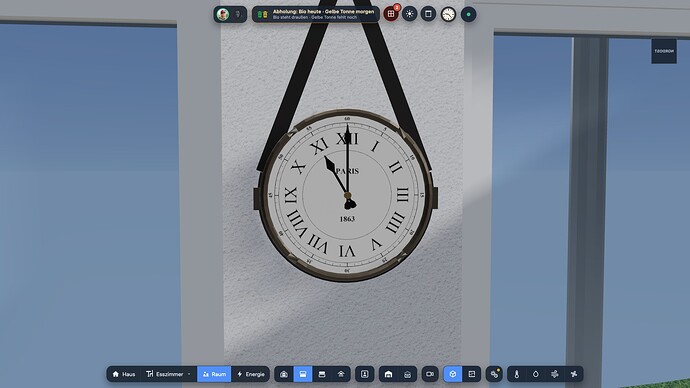
Task: Open the red grid icon with badge 2
Action: 391,14
